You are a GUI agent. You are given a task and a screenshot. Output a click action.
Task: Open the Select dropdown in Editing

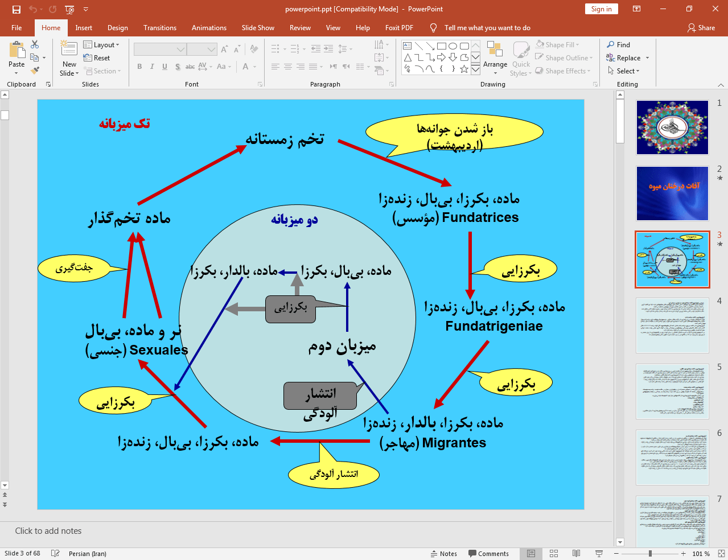(x=624, y=71)
